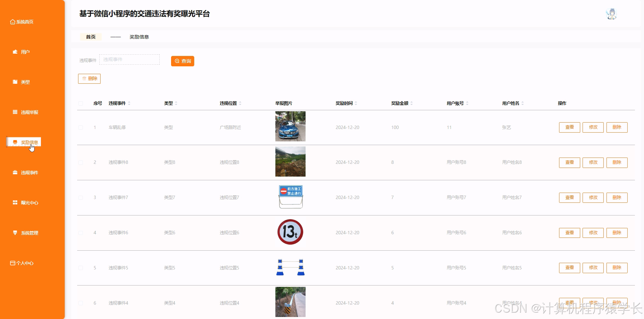The width and height of the screenshot is (644, 319).
Task: Tick the checkbox beside 违规事件7
Action: tap(80, 197)
